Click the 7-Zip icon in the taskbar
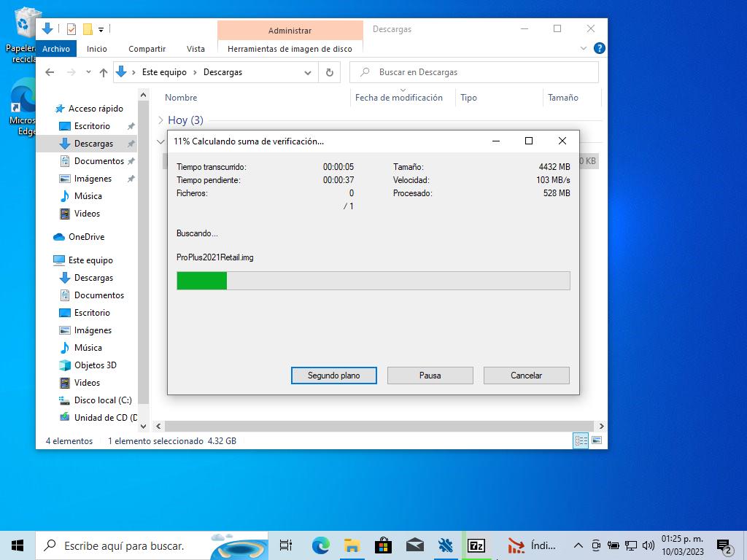747x560 pixels. 476,545
